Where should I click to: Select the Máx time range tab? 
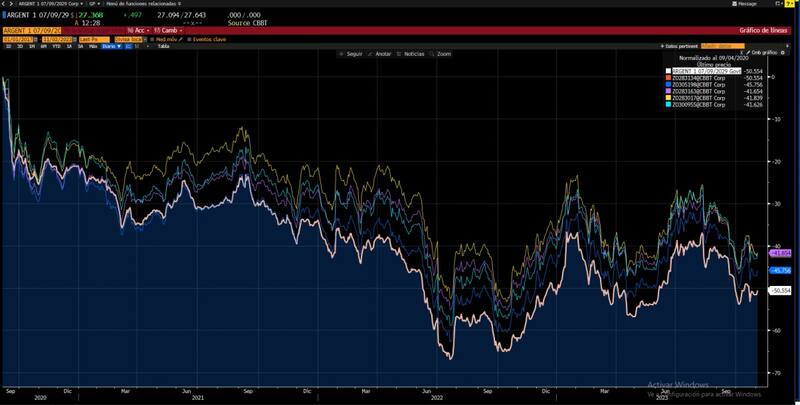(x=93, y=46)
